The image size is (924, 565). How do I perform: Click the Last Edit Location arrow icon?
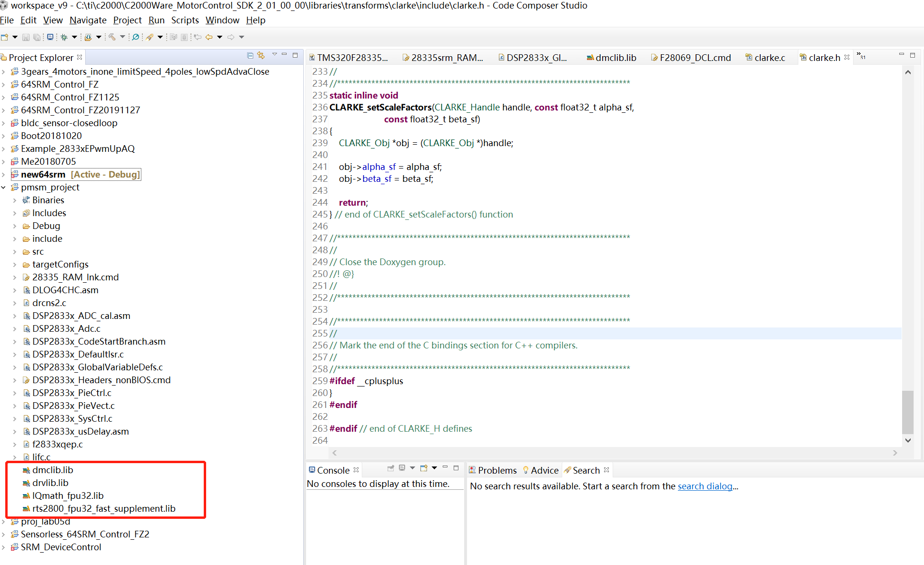tap(198, 37)
